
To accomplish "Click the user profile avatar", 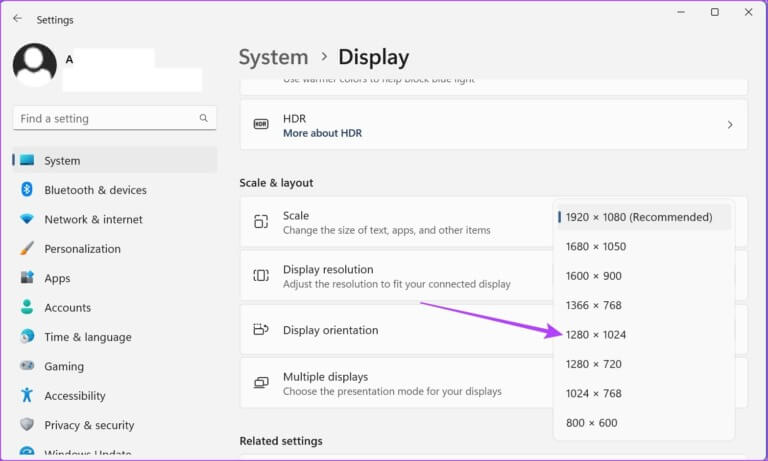I will coord(35,64).
